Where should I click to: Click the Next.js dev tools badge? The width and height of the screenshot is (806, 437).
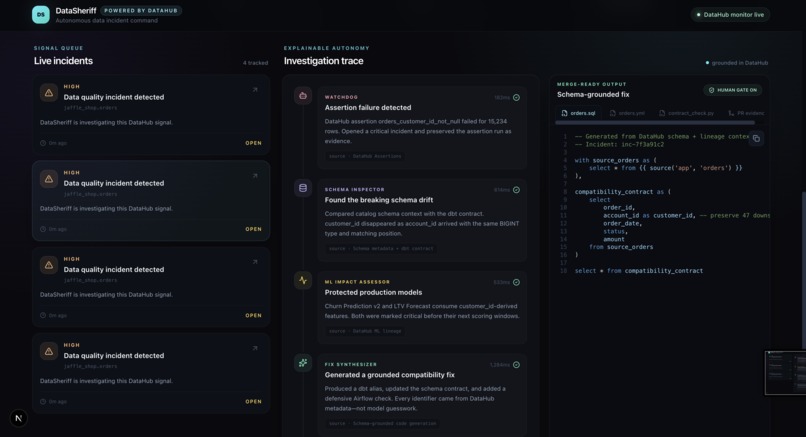(x=19, y=418)
